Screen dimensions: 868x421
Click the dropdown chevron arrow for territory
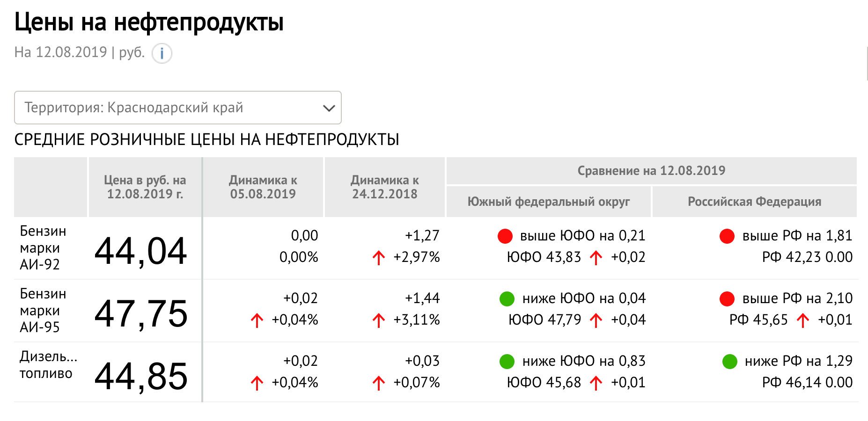[x=329, y=108]
